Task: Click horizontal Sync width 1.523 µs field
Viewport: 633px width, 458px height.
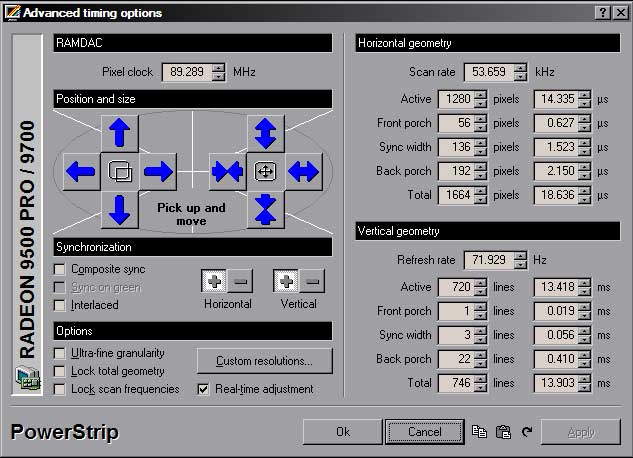Action: tap(556, 147)
